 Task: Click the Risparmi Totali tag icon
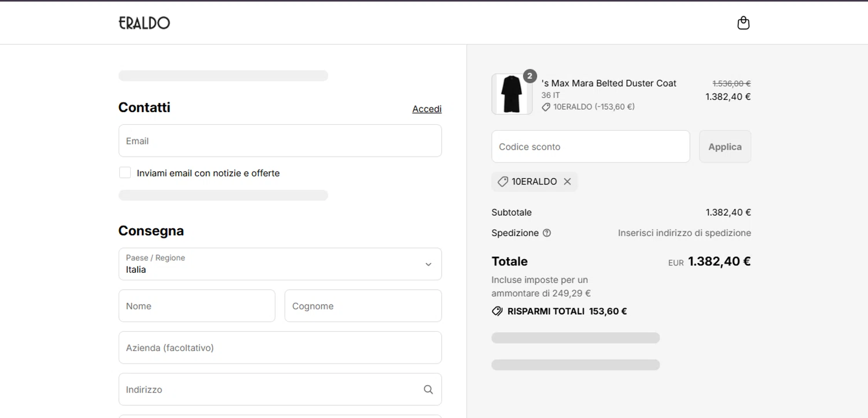(x=497, y=311)
